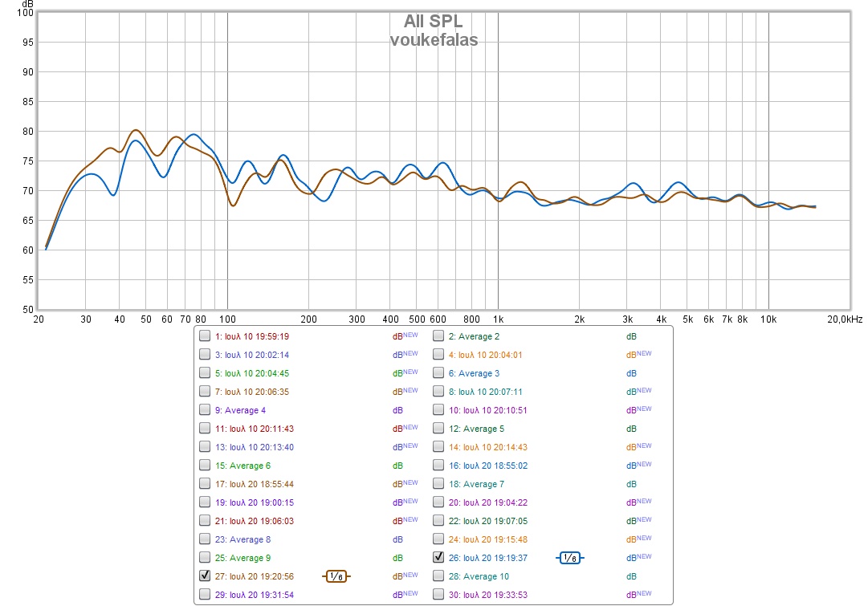Select the label '30: Ιουλ 20 19:33:53'
The image size is (868, 606).
tap(487, 595)
